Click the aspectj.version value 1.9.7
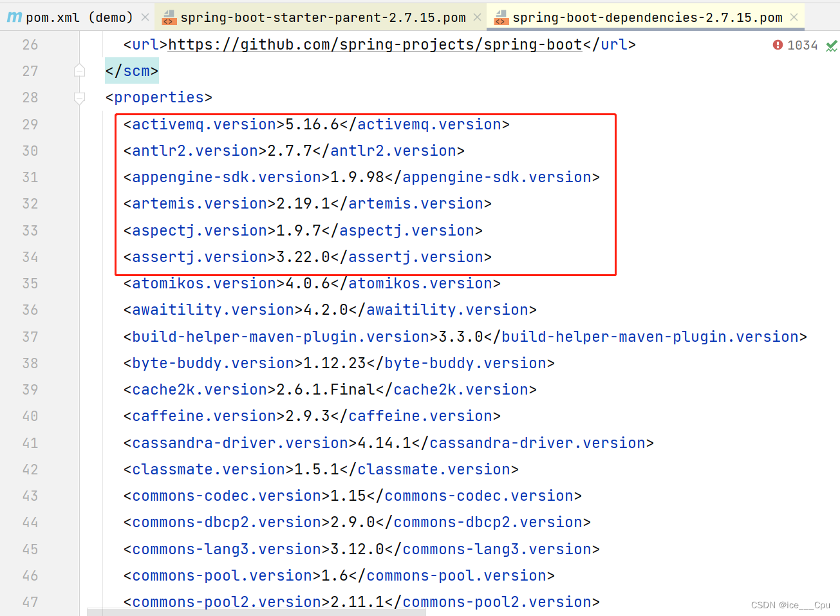The height and width of the screenshot is (616, 840). (x=299, y=230)
